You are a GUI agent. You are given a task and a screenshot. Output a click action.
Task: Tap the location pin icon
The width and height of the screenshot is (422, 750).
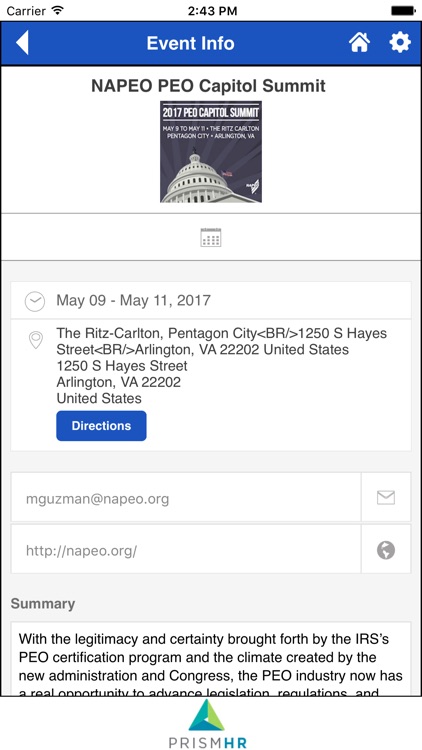[36, 340]
